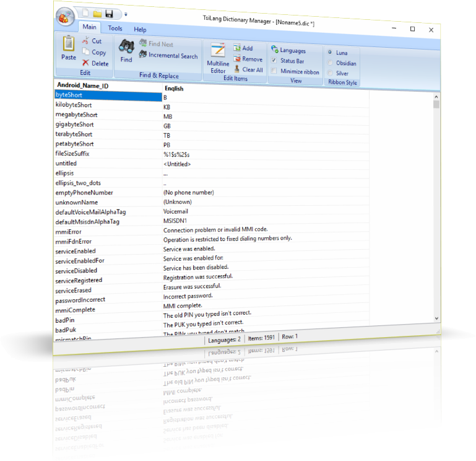Select the terabyteShort entry

click(x=108, y=134)
